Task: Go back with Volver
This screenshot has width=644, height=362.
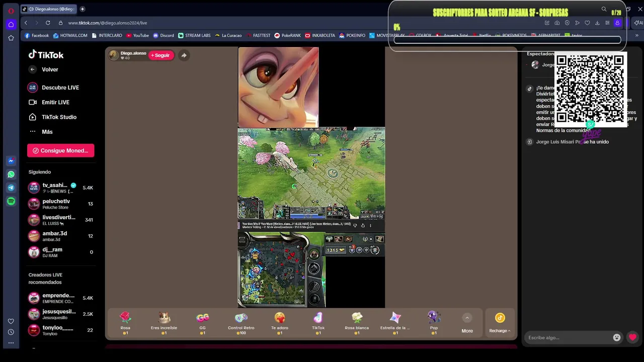Action: 49,69
